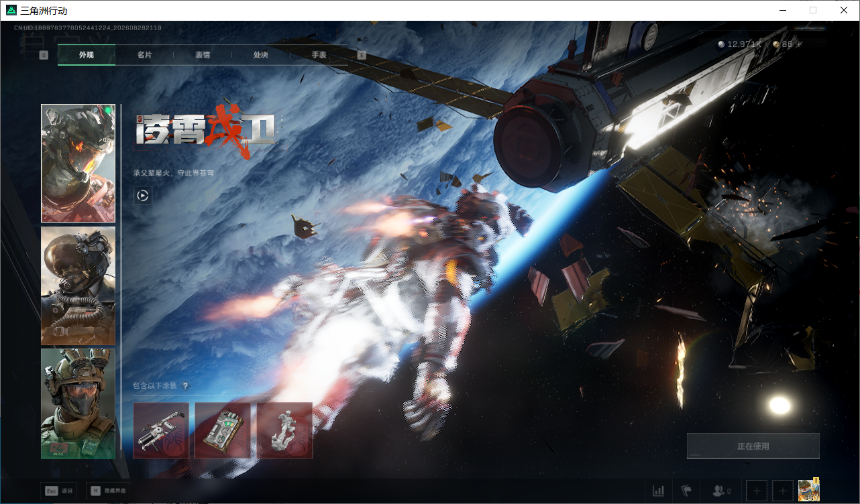The height and width of the screenshot is (504, 860).
Task: Click the 正在使用 button
Action: click(x=753, y=446)
